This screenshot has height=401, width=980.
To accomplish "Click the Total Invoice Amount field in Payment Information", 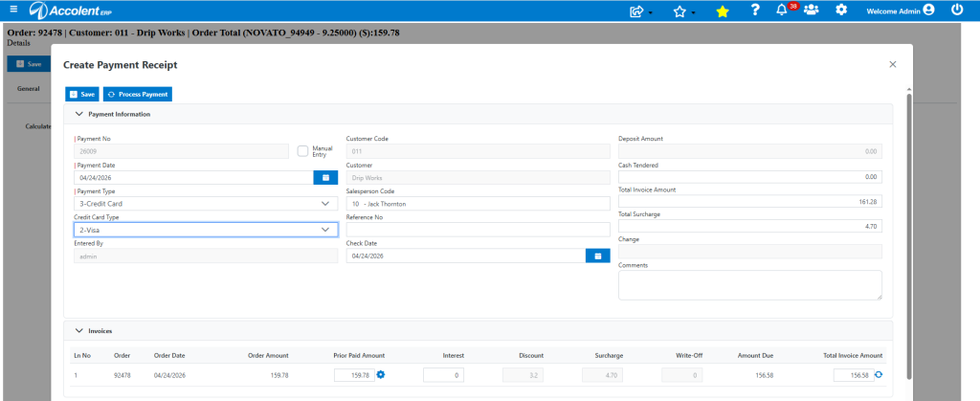I will pos(750,202).
